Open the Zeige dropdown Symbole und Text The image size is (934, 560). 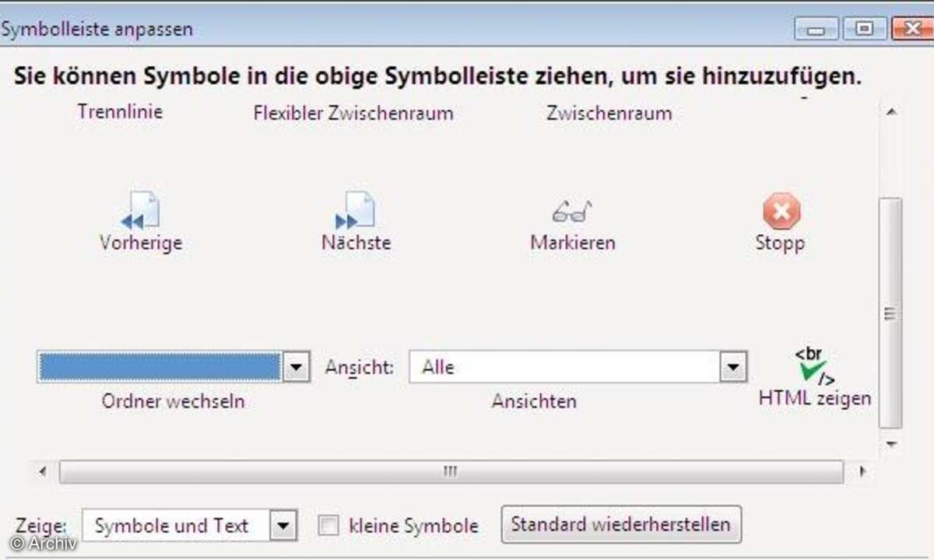[x=283, y=526]
